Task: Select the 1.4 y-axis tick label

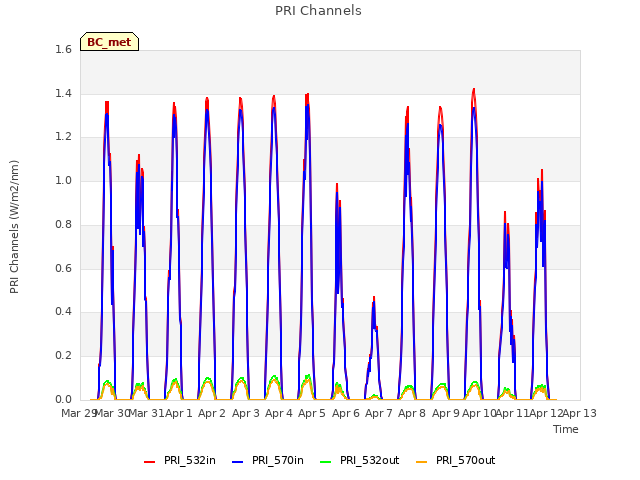Action: pos(63,94)
